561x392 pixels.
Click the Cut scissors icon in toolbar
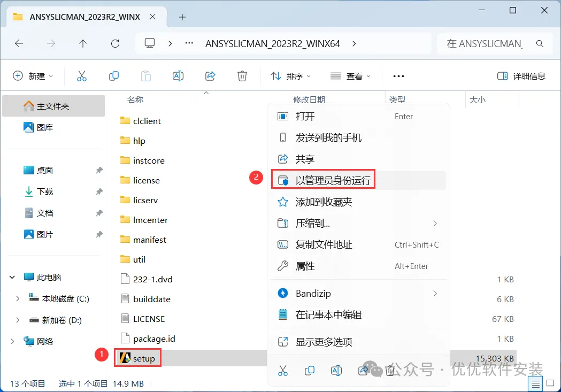pyautogui.click(x=82, y=76)
